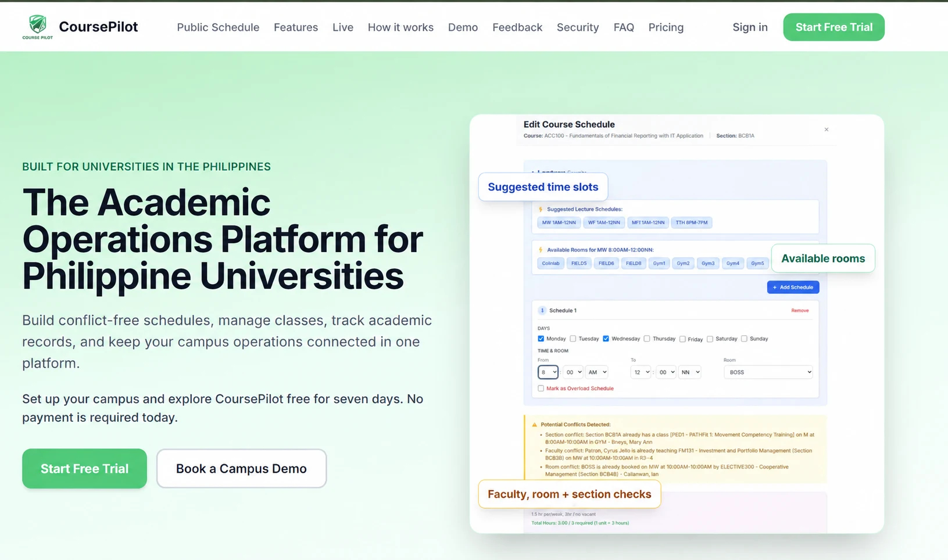Click Book a Campus Demo
Viewport: 948px width, 560px height.
pyautogui.click(x=241, y=469)
